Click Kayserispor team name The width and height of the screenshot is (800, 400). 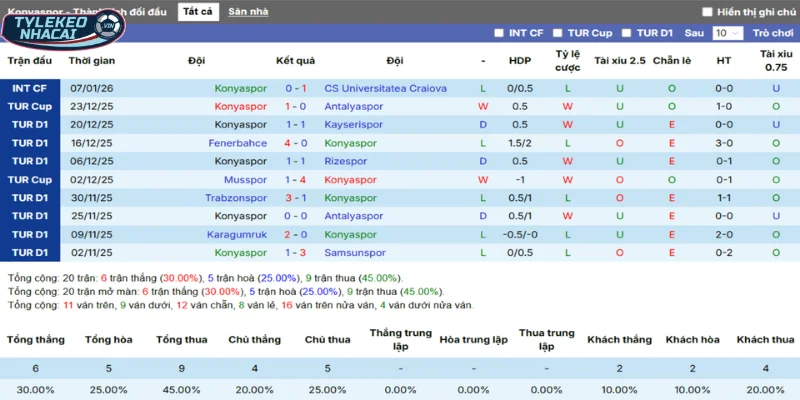(x=354, y=125)
